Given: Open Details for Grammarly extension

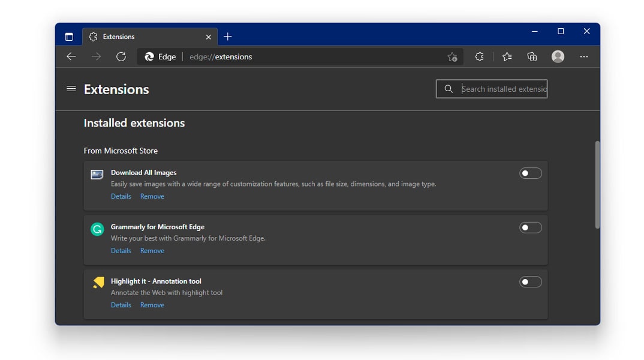Looking at the screenshot, I should coord(121,251).
